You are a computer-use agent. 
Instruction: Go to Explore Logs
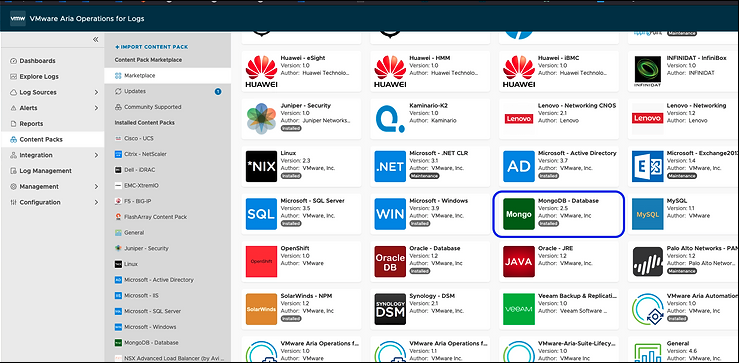[x=39, y=76]
